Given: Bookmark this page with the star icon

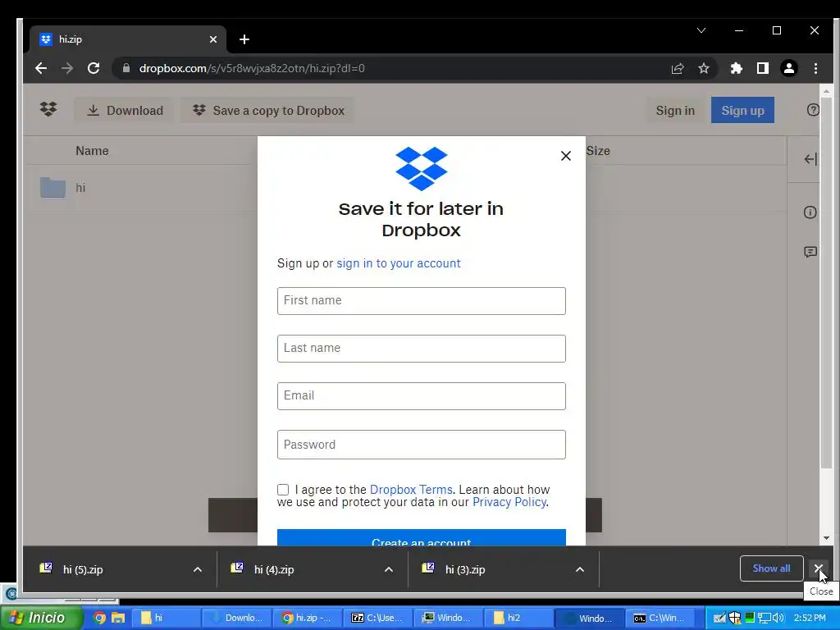Looking at the screenshot, I should pos(703,69).
